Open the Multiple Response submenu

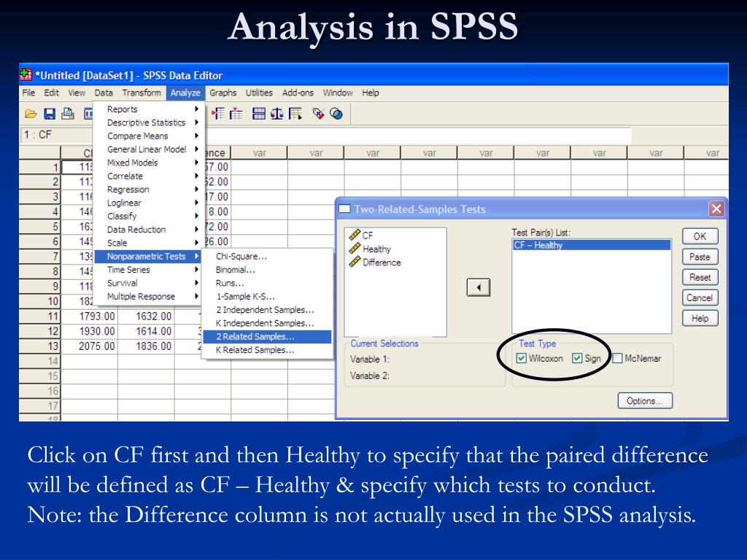point(149,296)
